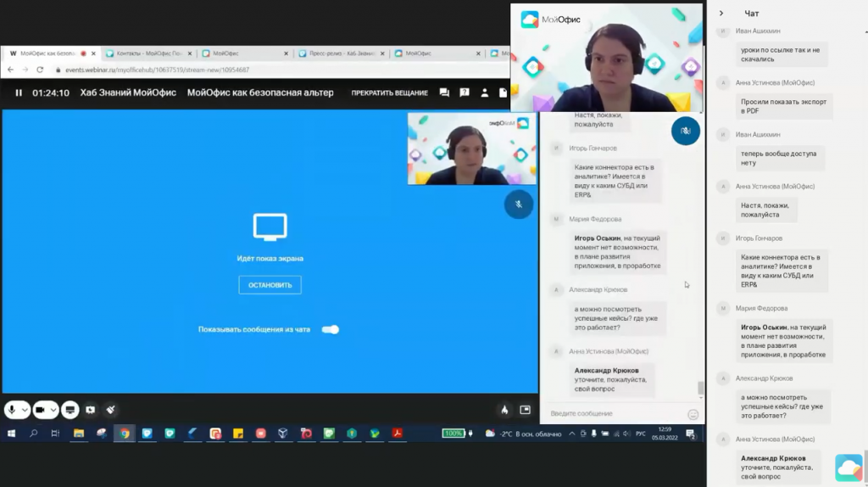Mute the microphone in bottom toolbar
The width and height of the screenshot is (868, 487).
pyautogui.click(x=12, y=410)
